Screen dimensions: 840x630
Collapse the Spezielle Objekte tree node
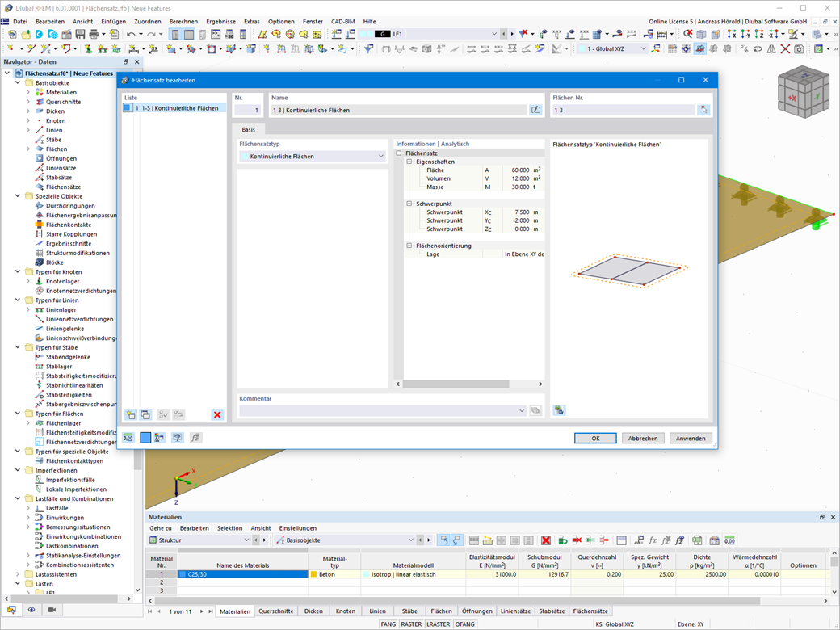pyautogui.click(x=18, y=196)
